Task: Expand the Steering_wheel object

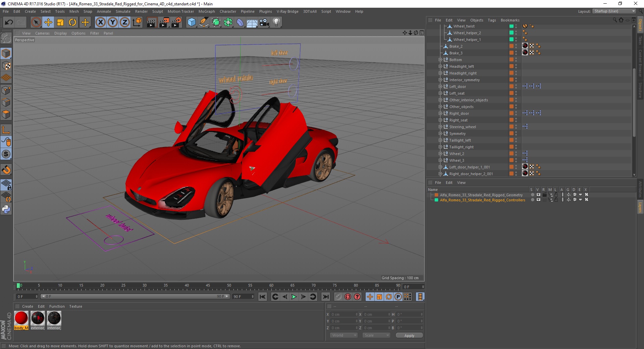Action: [440, 127]
